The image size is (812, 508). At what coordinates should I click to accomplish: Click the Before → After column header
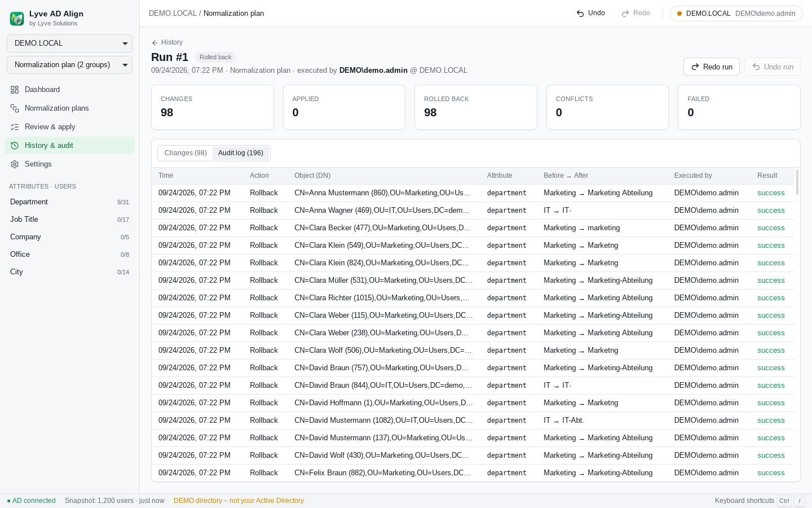point(566,176)
